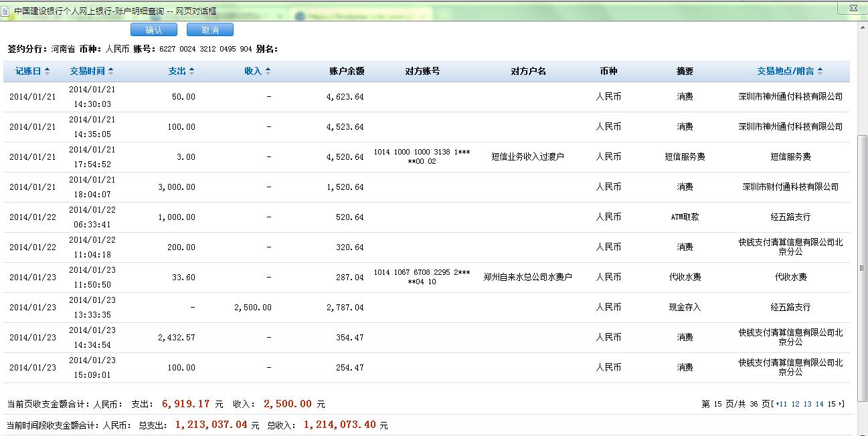
Task: Sort by 支出 column header text
Action: coord(177,72)
